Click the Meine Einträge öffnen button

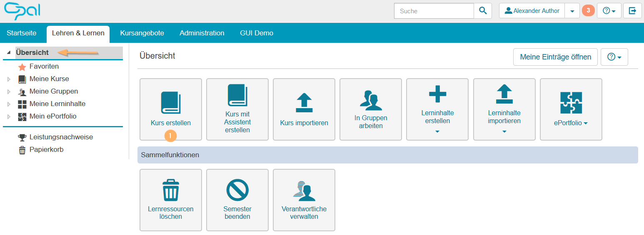click(x=555, y=57)
